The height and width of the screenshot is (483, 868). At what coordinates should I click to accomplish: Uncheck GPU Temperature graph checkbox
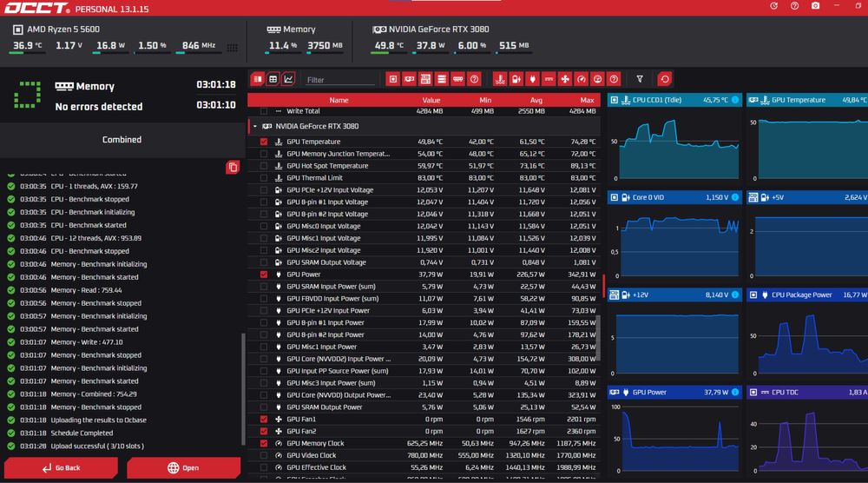point(264,142)
